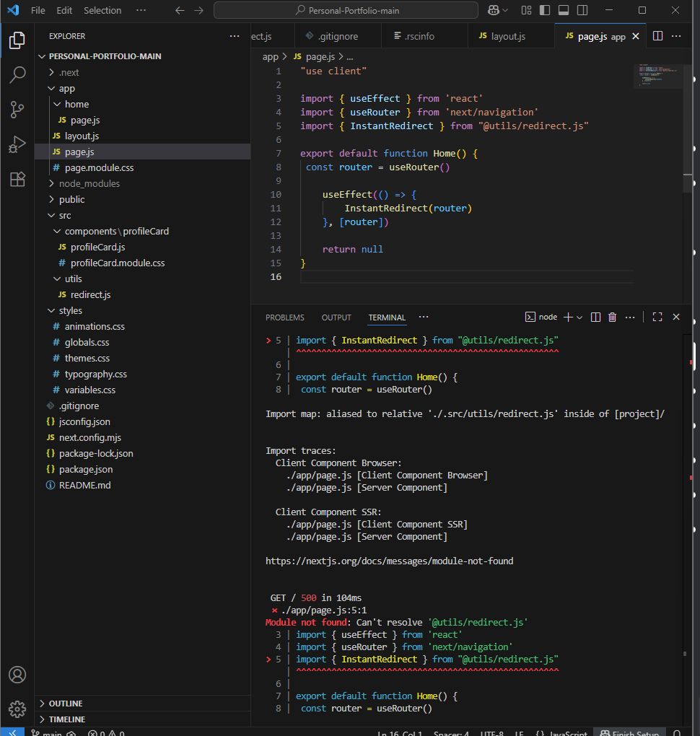Open the Search view in activity bar
700x736 pixels.
pyautogui.click(x=17, y=74)
